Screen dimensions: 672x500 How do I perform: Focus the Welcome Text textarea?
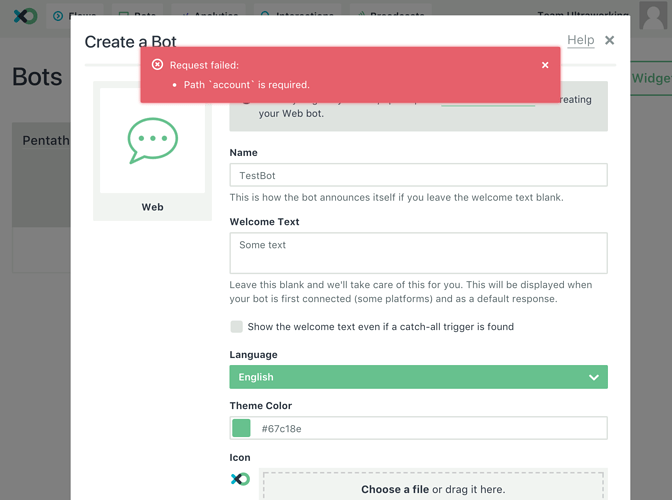click(418, 253)
